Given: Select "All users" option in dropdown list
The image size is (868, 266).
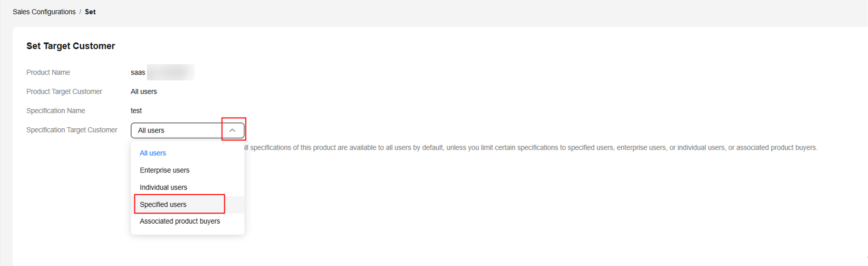Looking at the screenshot, I should click(153, 153).
